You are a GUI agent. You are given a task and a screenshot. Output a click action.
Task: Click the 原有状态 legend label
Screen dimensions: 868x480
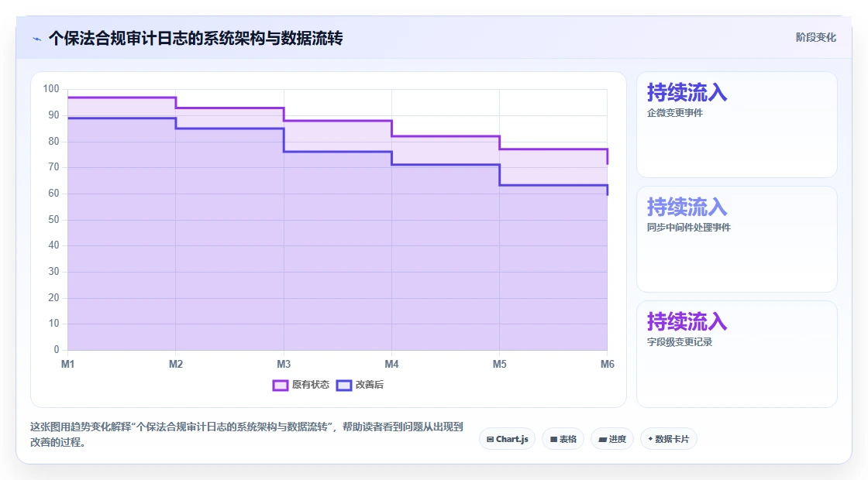tap(311, 384)
